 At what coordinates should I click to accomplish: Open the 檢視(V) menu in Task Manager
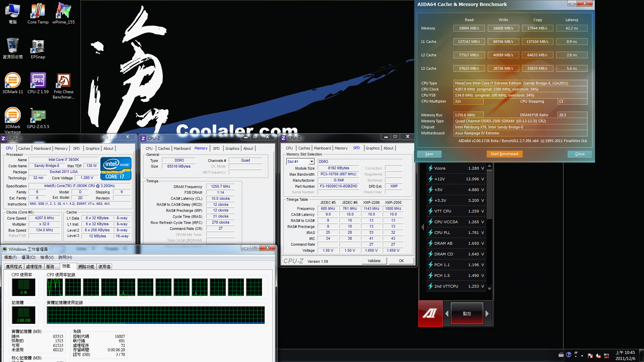point(47,257)
